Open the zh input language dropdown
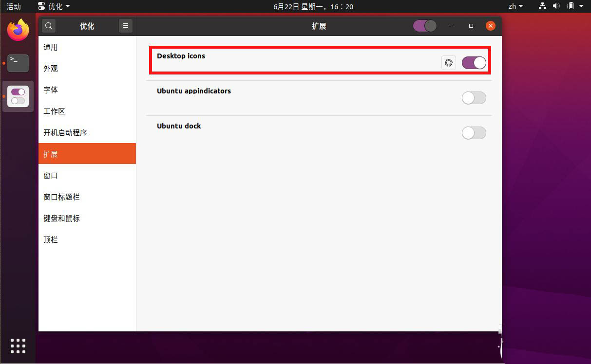The height and width of the screenshot is (364, 591). pyautogui.click(x=515, y=6)
